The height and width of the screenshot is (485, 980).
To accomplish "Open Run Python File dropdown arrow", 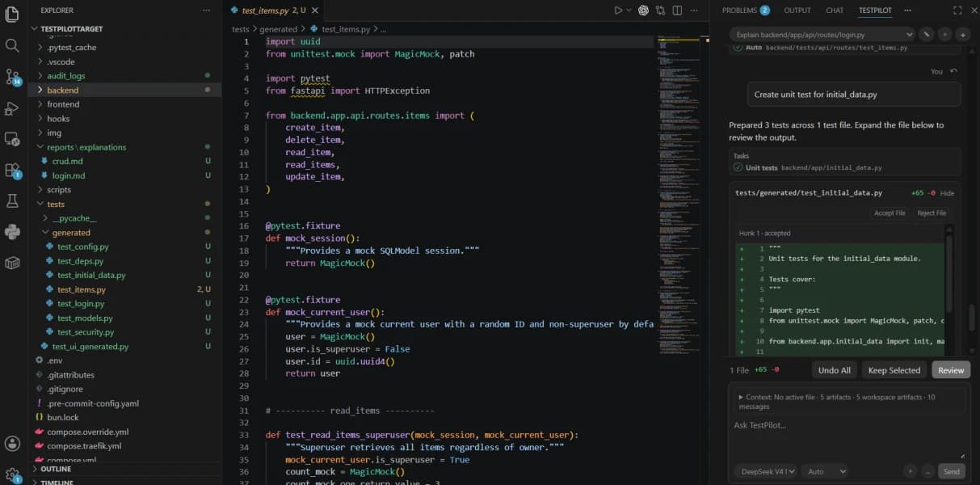I will click(629, 11).
